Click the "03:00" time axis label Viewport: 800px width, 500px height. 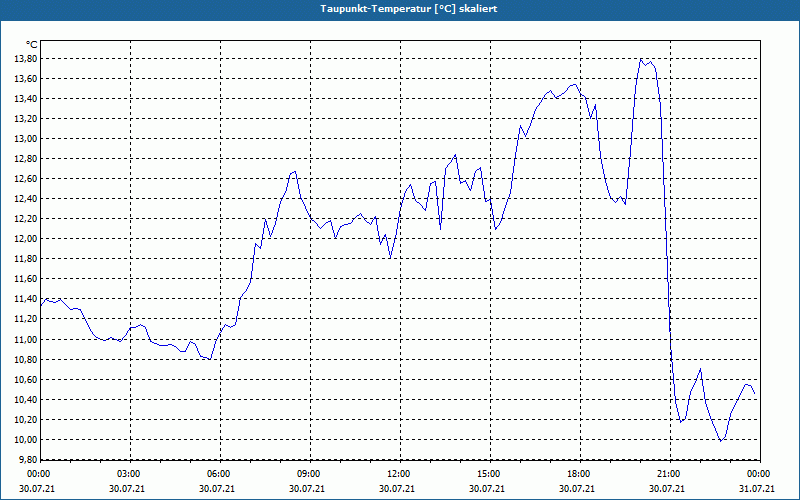(129, 474)
